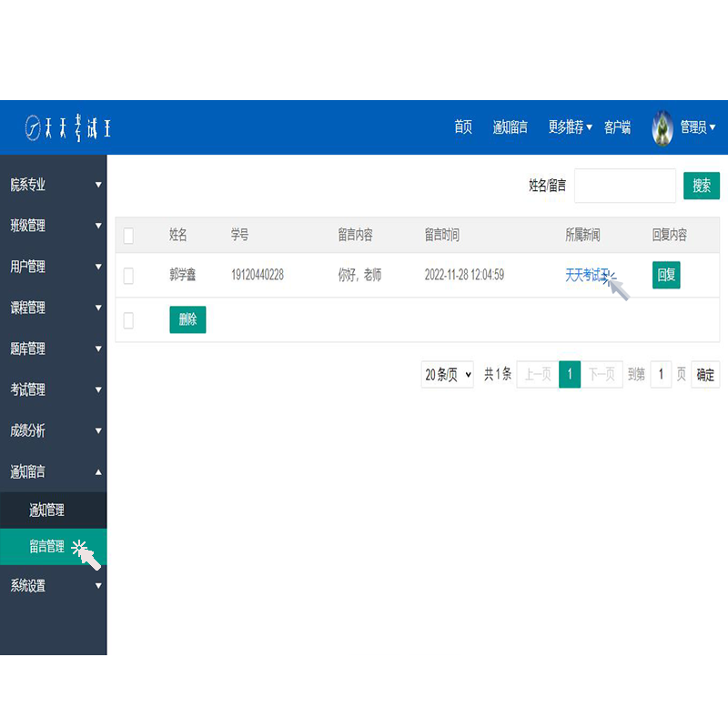Click the 下一页 pagination button

602,374
